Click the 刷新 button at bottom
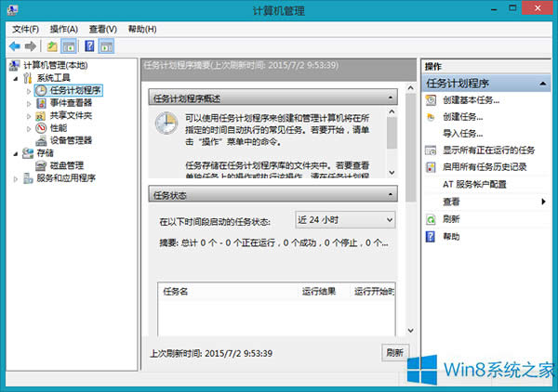Screen dimensions: 558x392 [395, 353]
